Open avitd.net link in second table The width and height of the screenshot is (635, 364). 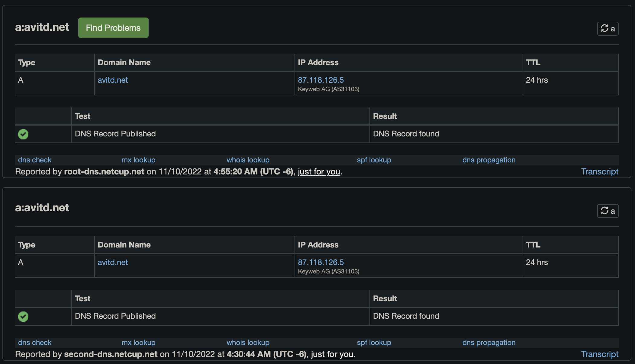[x=113, y=262]
